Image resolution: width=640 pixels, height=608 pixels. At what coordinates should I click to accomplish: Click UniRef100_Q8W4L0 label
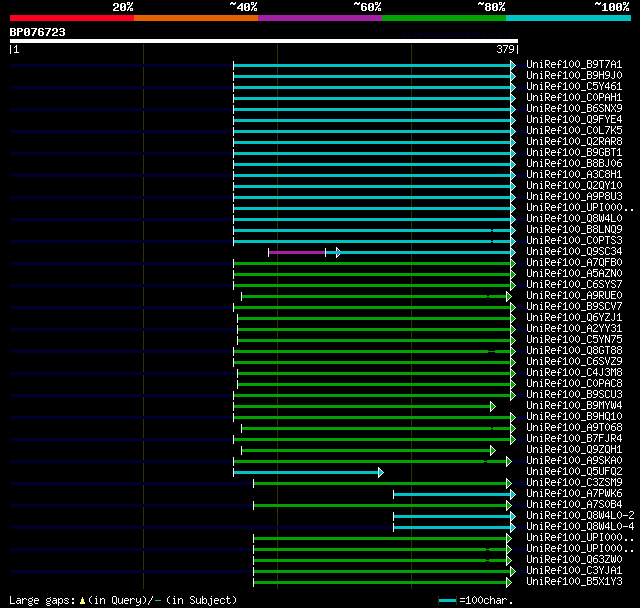coord(574,219)
